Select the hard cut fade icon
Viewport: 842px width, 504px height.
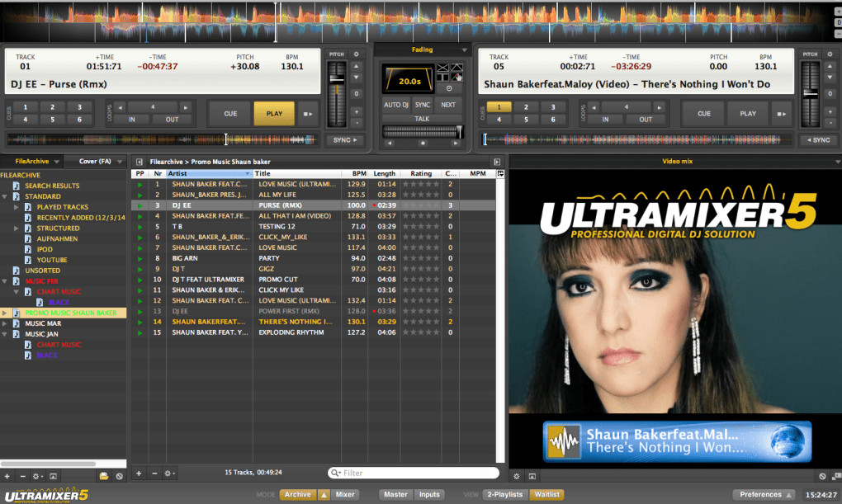coord(442,78)
